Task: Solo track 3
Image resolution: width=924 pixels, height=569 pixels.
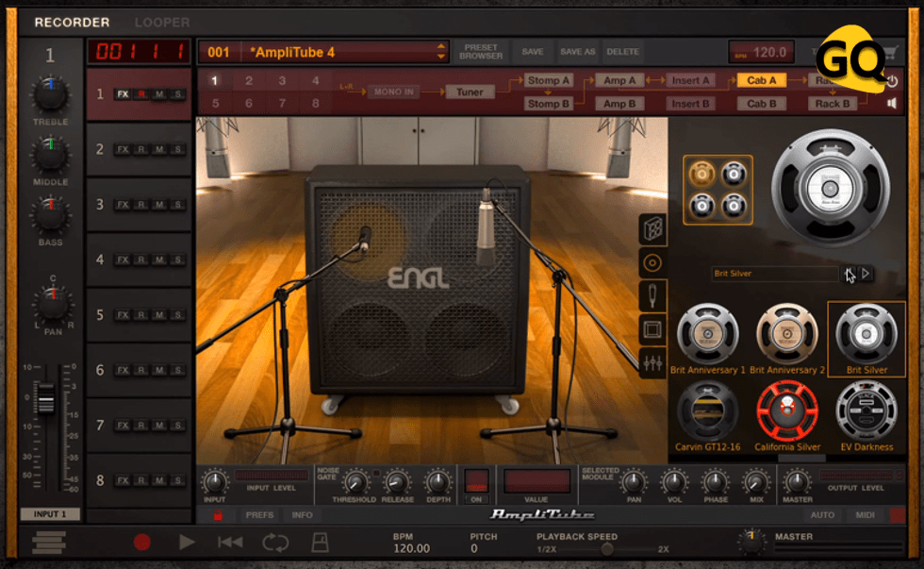Action: click(178, 205)
